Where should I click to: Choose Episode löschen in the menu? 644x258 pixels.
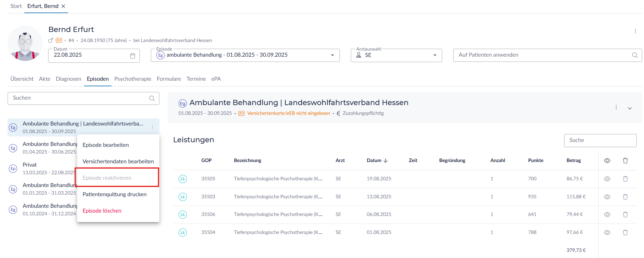[x=102, y=211]
